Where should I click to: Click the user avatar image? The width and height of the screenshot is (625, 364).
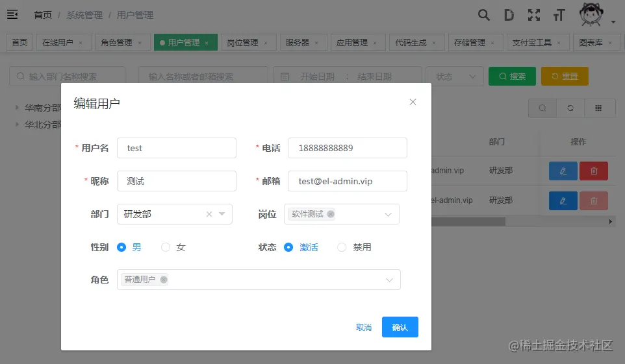click(x=591, y=14)
